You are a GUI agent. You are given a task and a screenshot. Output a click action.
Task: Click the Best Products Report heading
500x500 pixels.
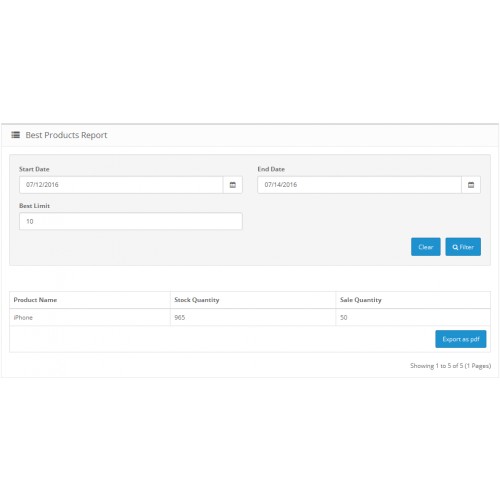point(66,135)
